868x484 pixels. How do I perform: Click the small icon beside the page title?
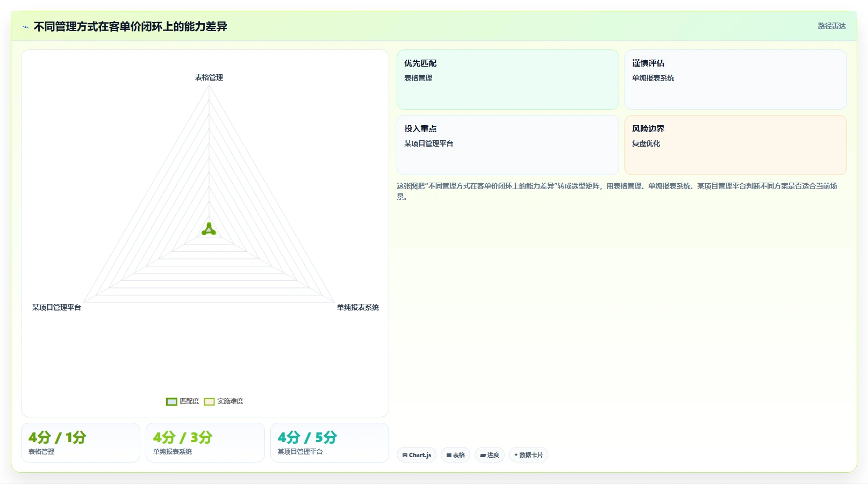click(25, 27)
